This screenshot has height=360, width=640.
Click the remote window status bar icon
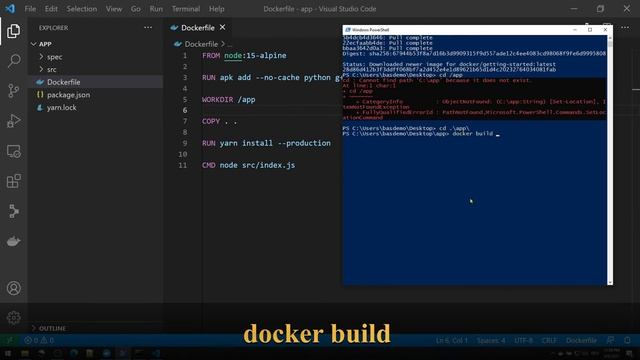9,340
